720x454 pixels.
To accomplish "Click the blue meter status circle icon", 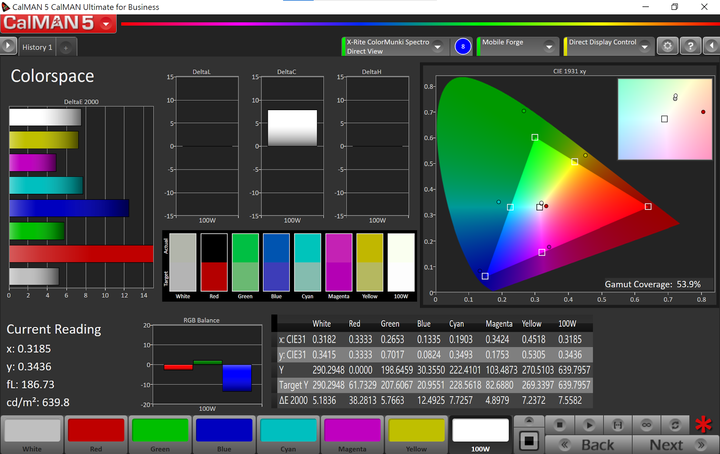I will click(463, 46).
